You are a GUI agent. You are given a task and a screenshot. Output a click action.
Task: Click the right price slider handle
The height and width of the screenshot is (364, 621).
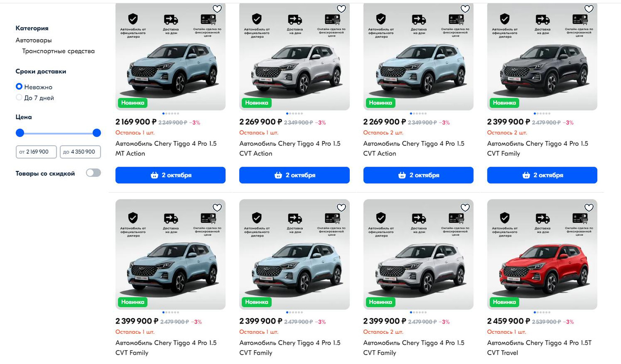click(97, 133)
